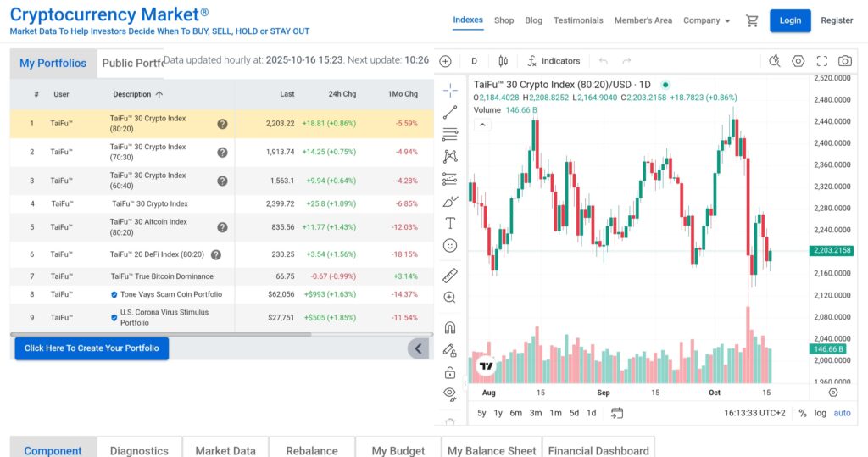Image resolution: width=868 pixels, height=457 pixels.
Task: Toggle percent scale on chart
Action: 803,413
